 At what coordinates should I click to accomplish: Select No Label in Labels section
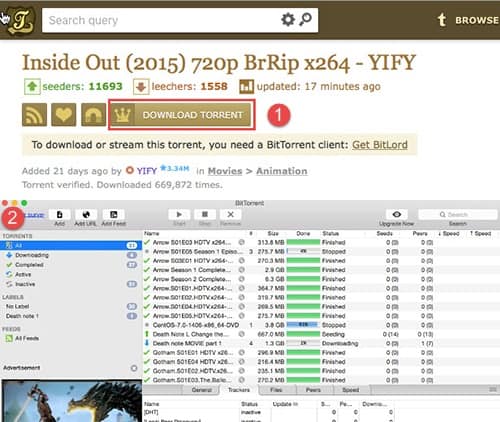(x=71, y=306)
